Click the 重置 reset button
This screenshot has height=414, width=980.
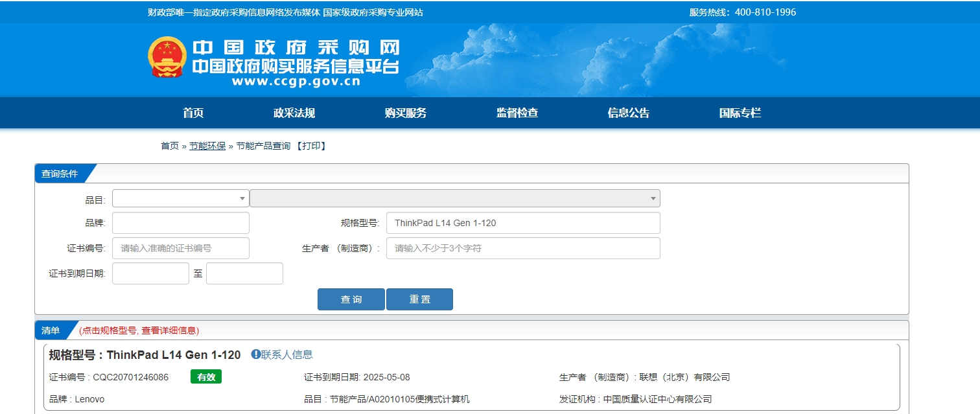tap(419, 299)
